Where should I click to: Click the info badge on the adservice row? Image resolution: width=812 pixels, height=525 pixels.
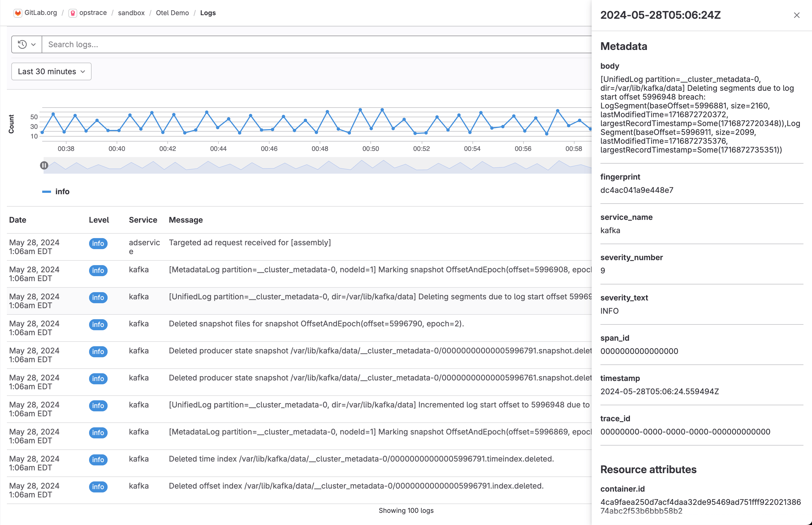pyautogui.click(x=98, y=243)
